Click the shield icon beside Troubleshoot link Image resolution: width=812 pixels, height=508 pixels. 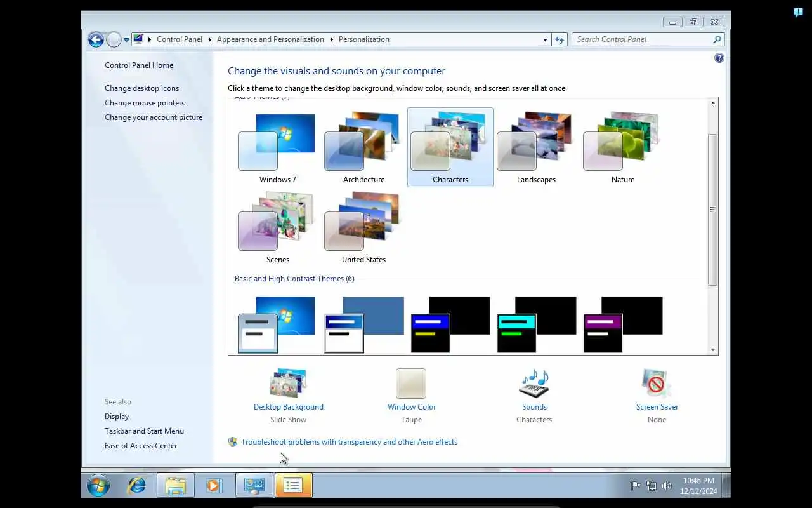tap(233, 442)
